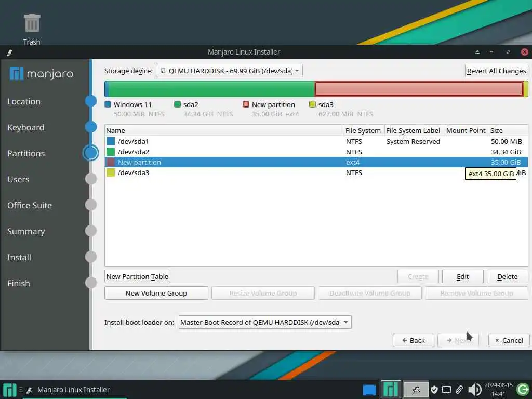Select the Users step in the sidebar
Screen dimensions: 532x399
tap(18, 179)
